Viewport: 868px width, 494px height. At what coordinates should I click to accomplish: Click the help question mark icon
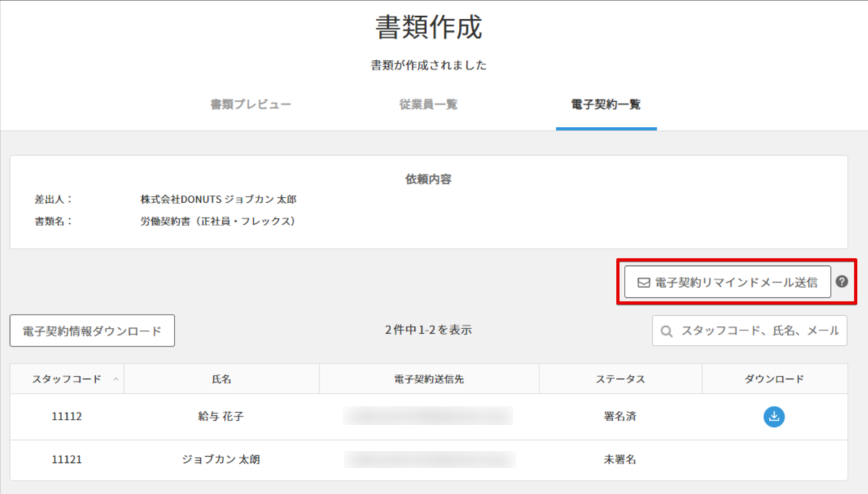point(841,281)
